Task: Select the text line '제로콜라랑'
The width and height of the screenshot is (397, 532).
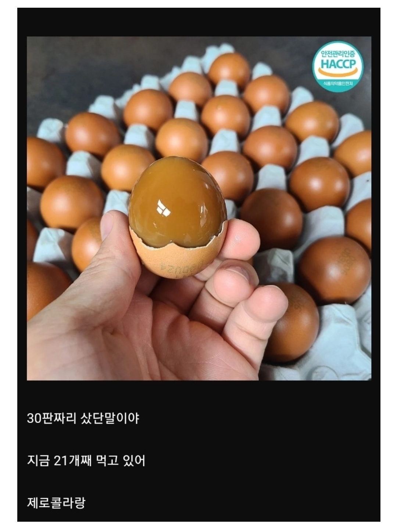Action: pos(56,503)
